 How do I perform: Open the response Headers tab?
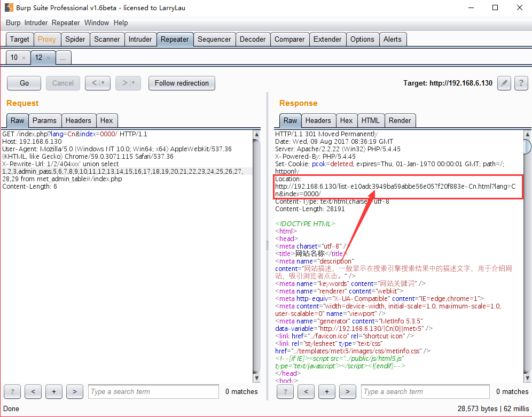click(318, 120)
